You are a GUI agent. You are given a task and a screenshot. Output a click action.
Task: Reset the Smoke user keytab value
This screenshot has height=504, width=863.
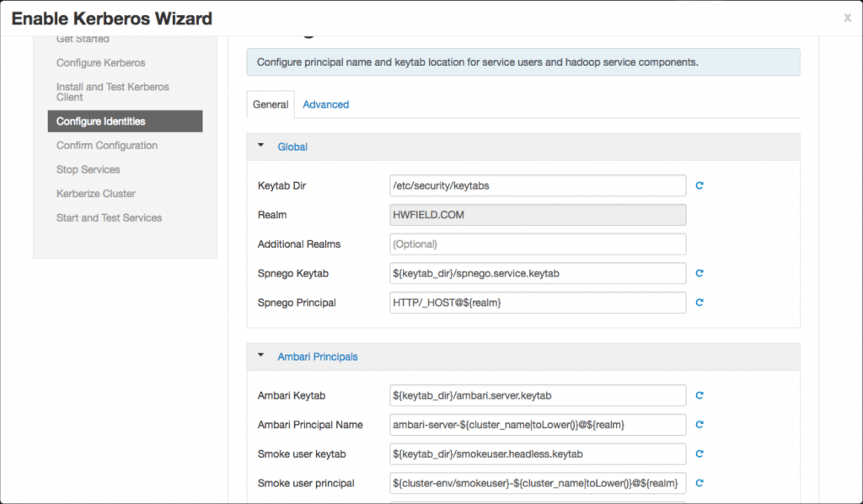tap(700, 454)
